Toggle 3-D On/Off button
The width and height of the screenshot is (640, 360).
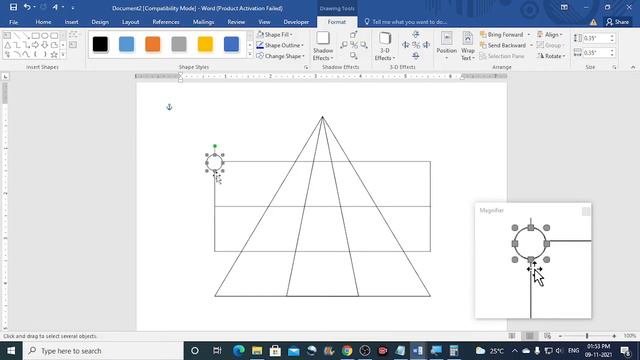click(416, 45)
